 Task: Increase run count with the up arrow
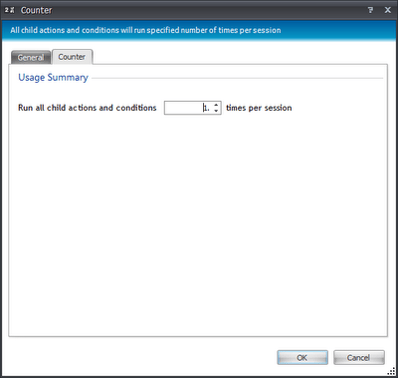tap(216, 105)
